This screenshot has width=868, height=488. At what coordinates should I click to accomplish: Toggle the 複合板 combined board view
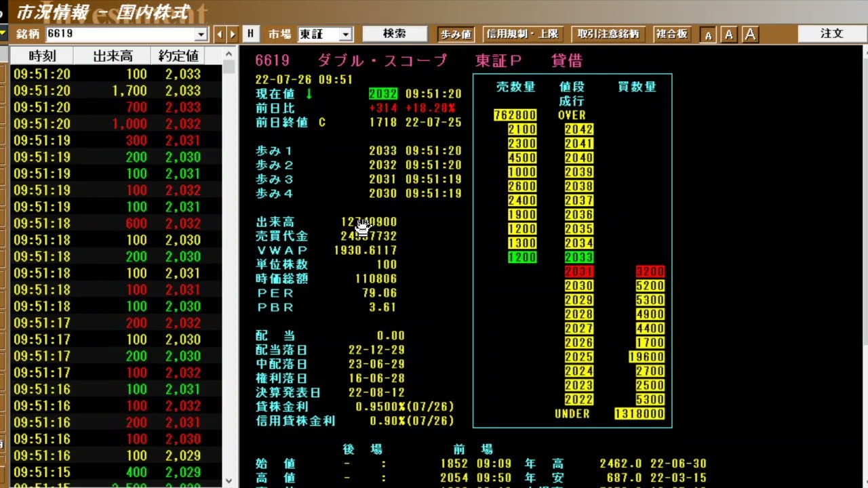(x=672, y=34)
